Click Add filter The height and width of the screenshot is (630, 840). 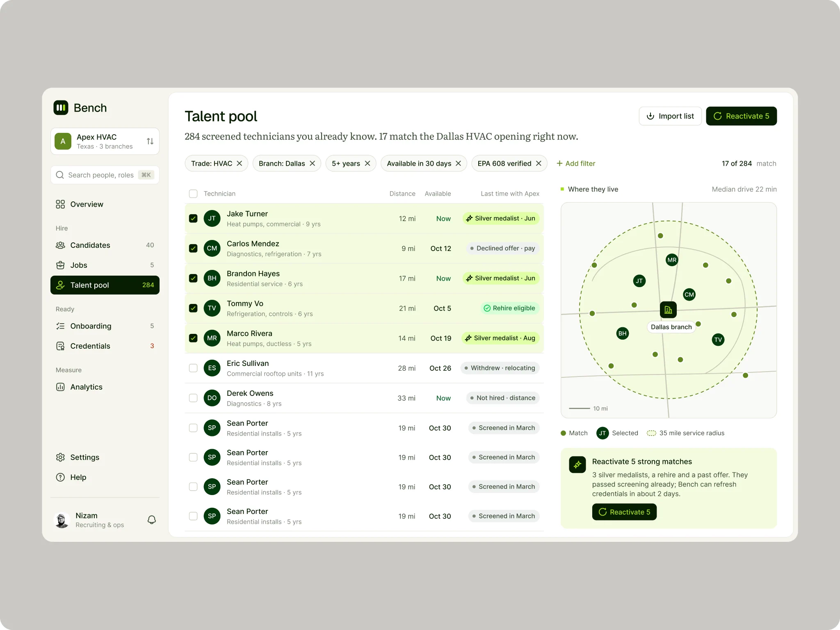click(x=576, y=163)
